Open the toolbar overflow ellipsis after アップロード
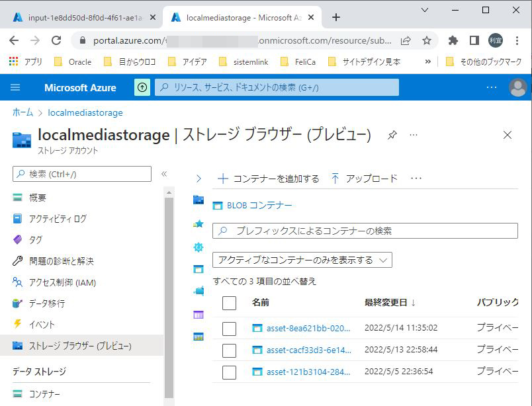The width and height of the screenshot is (532, 406). pos(416,179)
